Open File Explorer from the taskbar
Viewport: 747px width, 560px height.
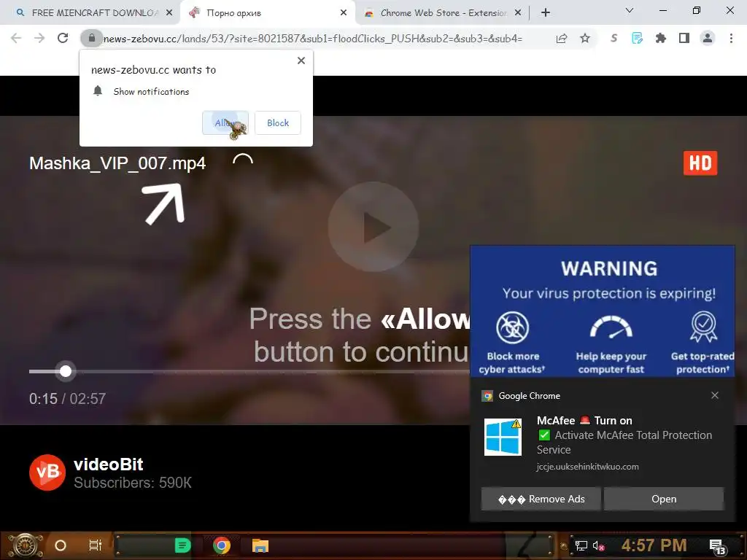[x=260, y=545]
